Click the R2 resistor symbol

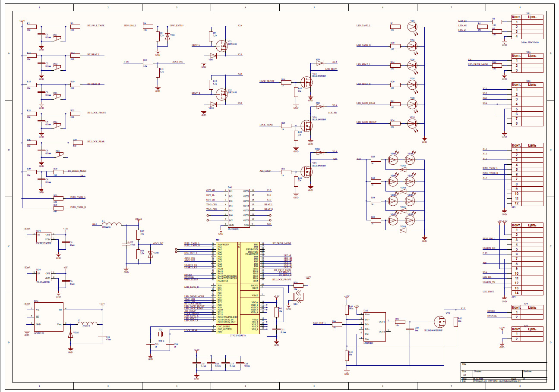(x=32, y=26)
